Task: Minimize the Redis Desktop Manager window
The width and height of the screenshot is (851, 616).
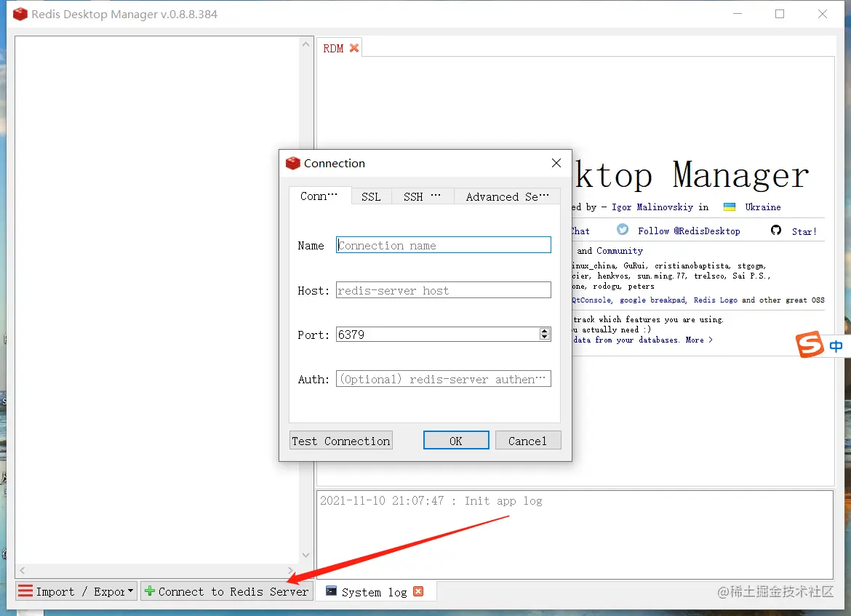Action: (737, 14)
